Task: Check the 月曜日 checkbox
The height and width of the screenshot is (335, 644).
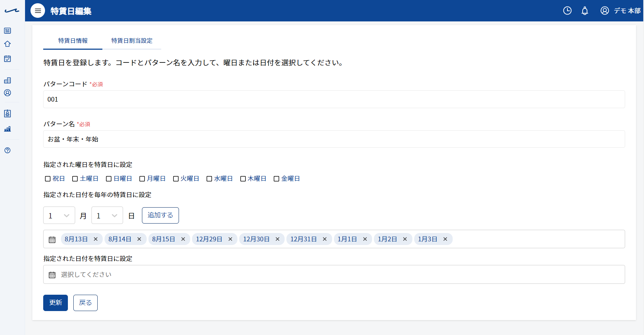Action: (142, 179)
